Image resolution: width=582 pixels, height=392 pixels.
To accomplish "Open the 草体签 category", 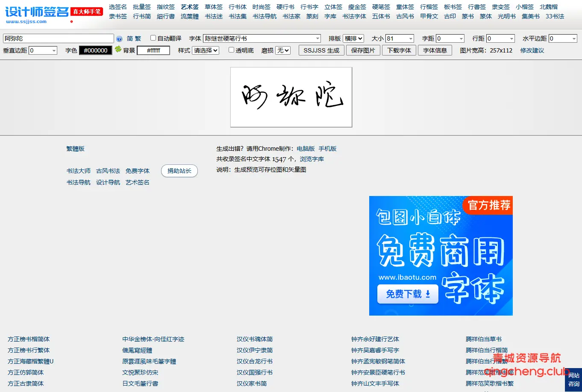I will click(x=214, y=6).
